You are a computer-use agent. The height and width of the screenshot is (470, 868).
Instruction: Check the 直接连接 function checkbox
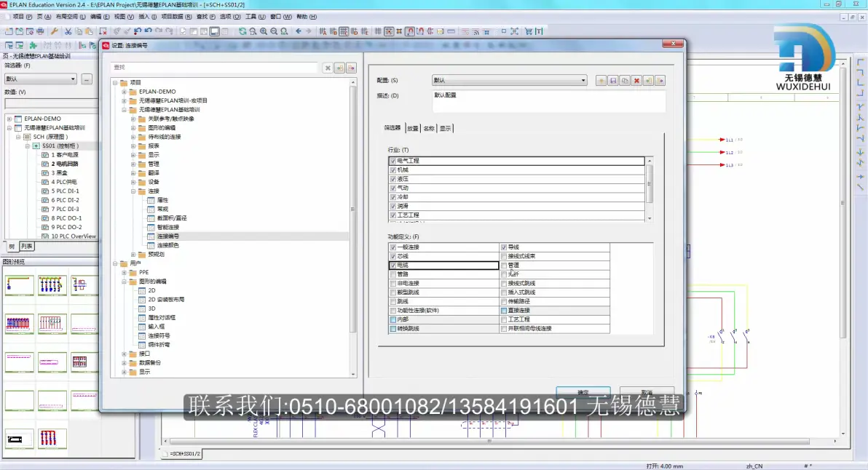504,311
